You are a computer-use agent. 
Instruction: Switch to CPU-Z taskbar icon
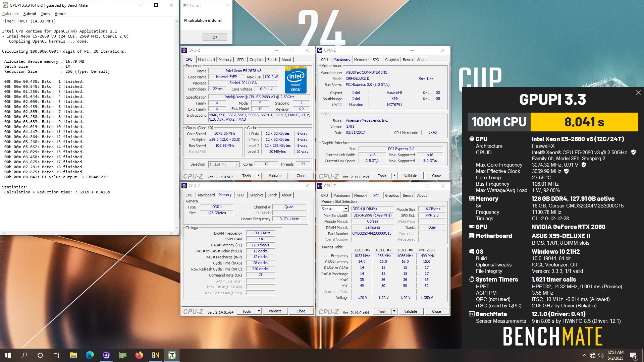[x=106, y=355]
